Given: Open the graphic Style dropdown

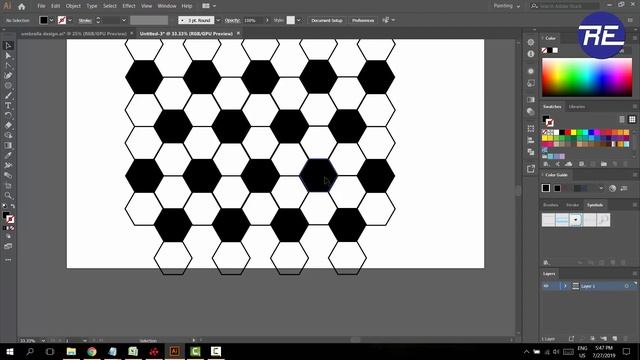Looking at the screenshot, I should point(299,20).
